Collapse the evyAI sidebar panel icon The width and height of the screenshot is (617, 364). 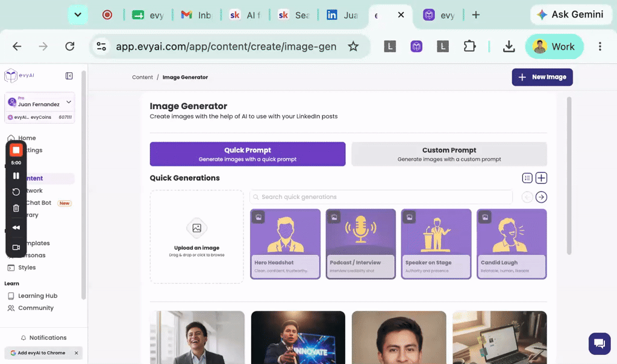[x=69, y=75]
